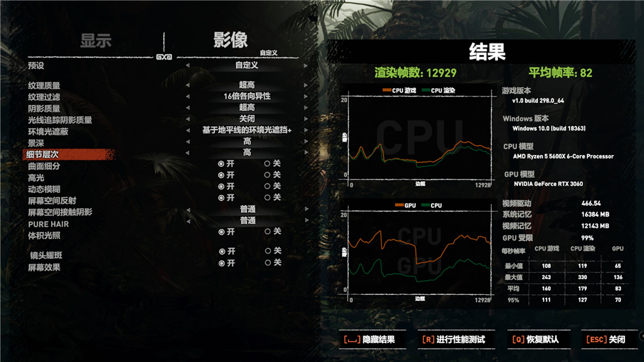Turn off 镜头耀斑 with 关 radio
Screen dimensions: 644x362
[x=268, y=251]
